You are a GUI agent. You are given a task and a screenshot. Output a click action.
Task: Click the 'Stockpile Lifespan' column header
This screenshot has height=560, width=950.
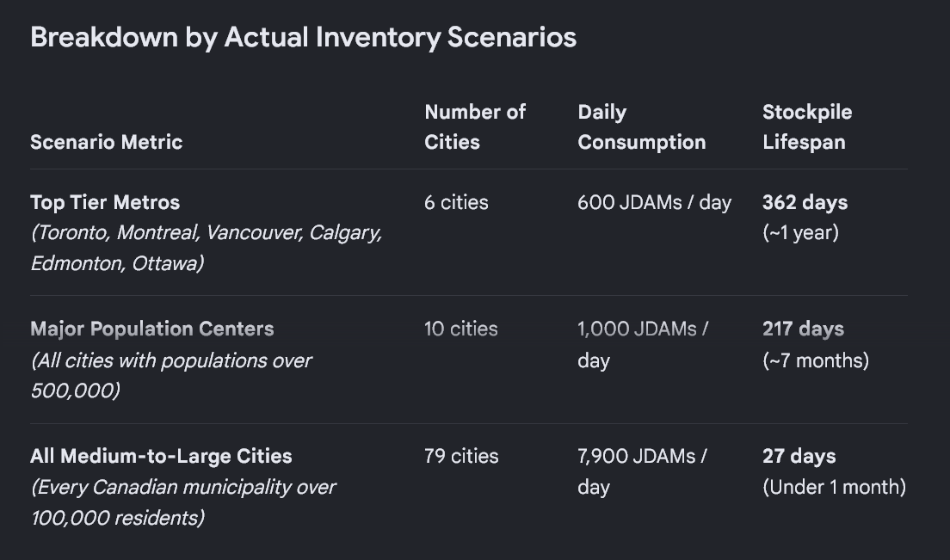tap(807, 127)
